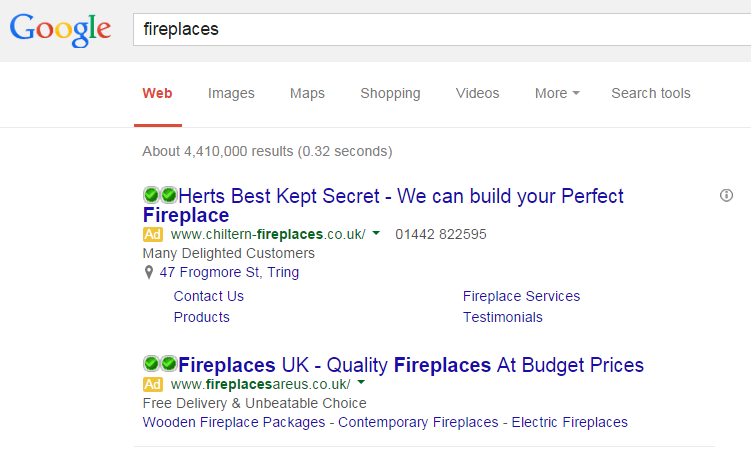Expand the More search categories dropdown
Viewport: 751px width, 459px height.
tap(557, 93)
